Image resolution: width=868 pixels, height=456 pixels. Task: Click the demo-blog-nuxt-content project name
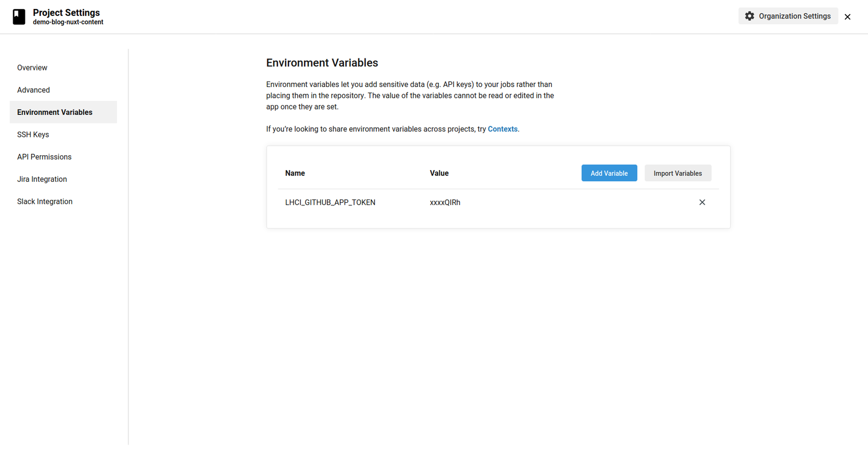tap(68, 22)
